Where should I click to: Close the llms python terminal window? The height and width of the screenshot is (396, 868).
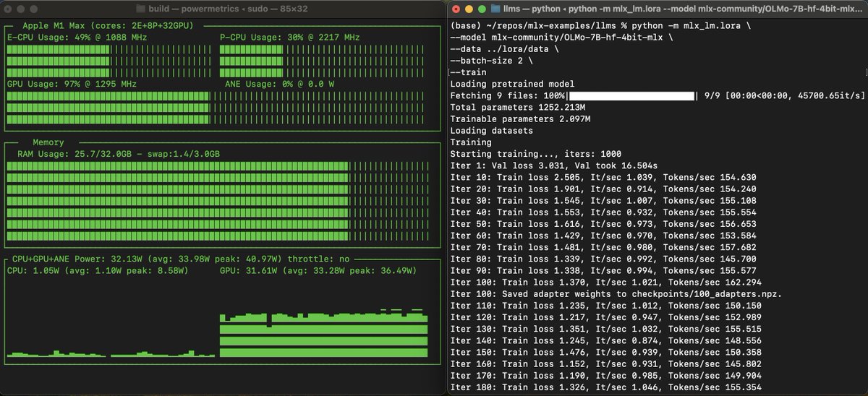tap(456, 9)
